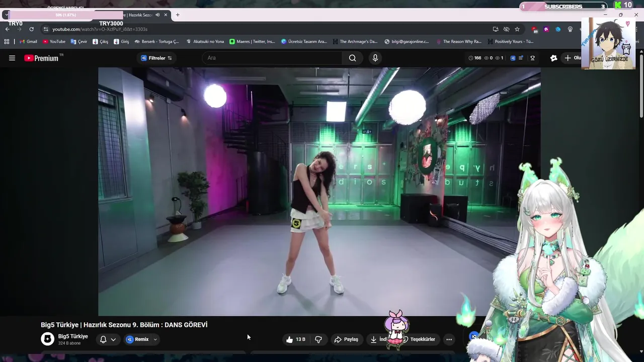Open the list icon next to IQ in header
The height and width of the screenshot is (362, 644).
[x=521, y=58]
